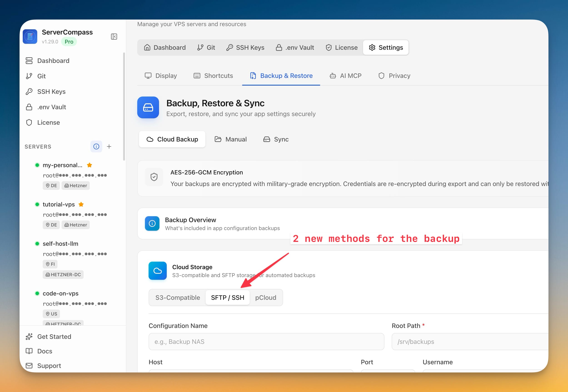The width and height of the screenshot is (568, 392).
Task: Click the FI location tag under self-host-llm
Action: point(50,264)
